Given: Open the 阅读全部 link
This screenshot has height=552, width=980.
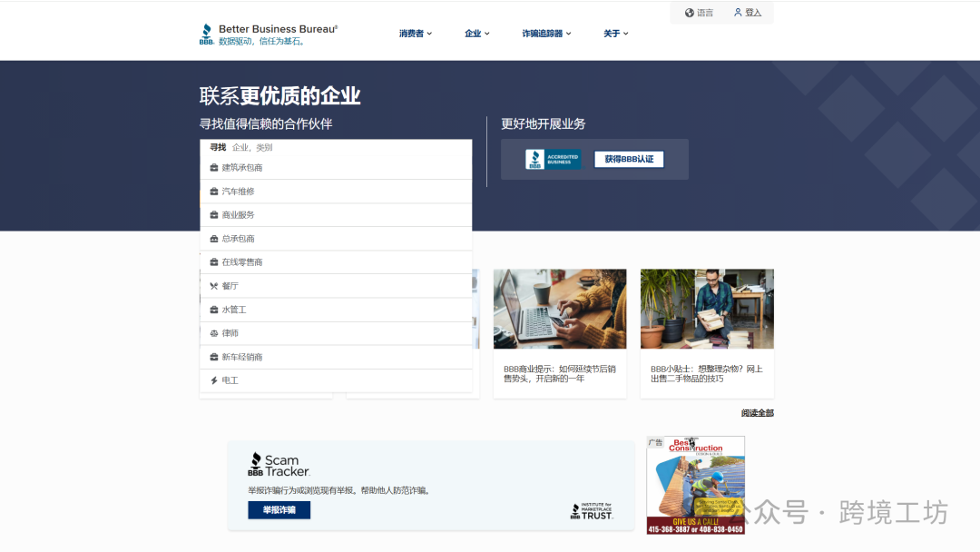Looking at the screenshot, I should (x=757, y=413).
